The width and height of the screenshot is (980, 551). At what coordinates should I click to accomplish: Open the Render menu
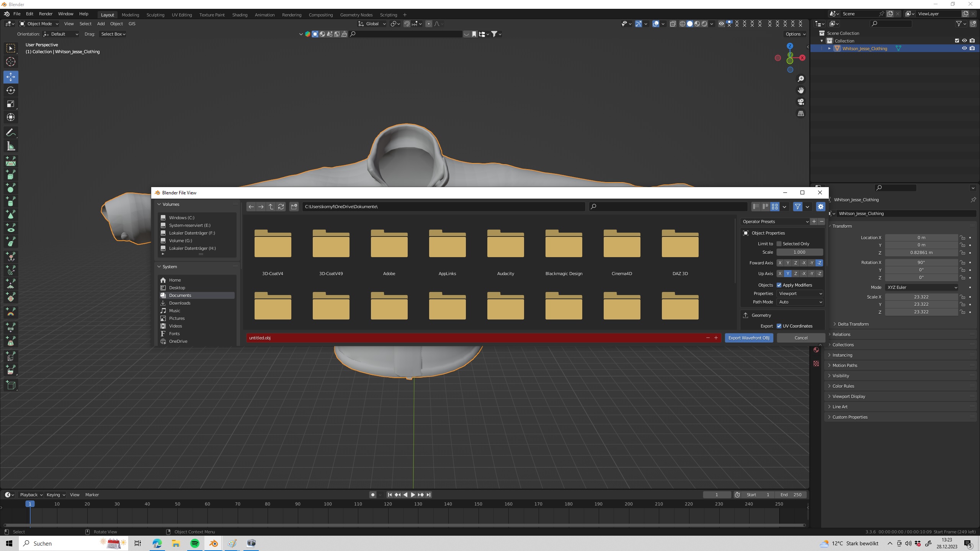click(46, 14)
